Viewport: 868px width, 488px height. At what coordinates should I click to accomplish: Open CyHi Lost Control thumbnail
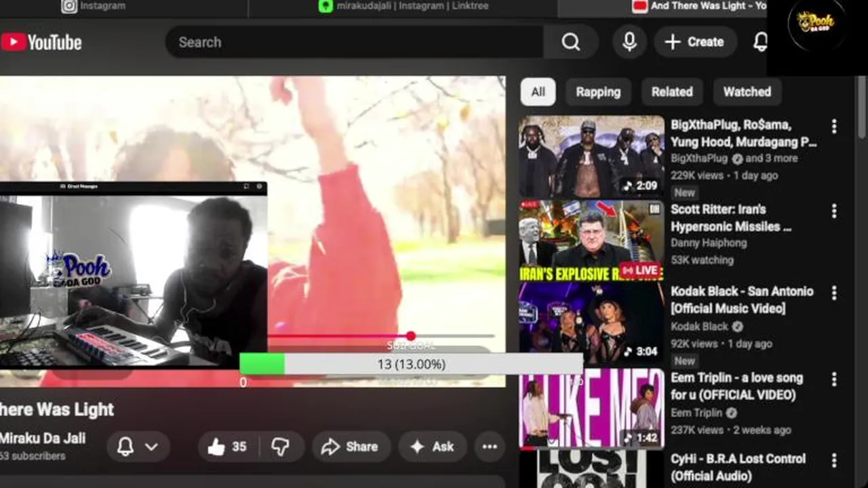(591, 470)
